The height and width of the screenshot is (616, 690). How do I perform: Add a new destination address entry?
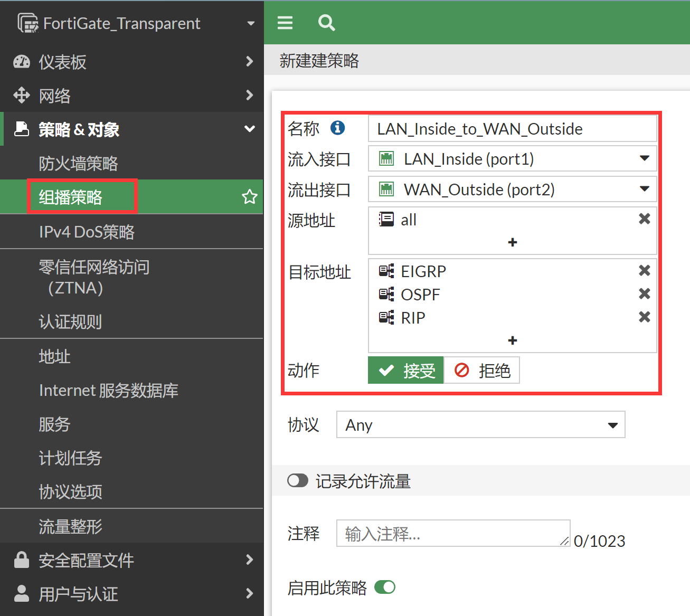(512, 340)
